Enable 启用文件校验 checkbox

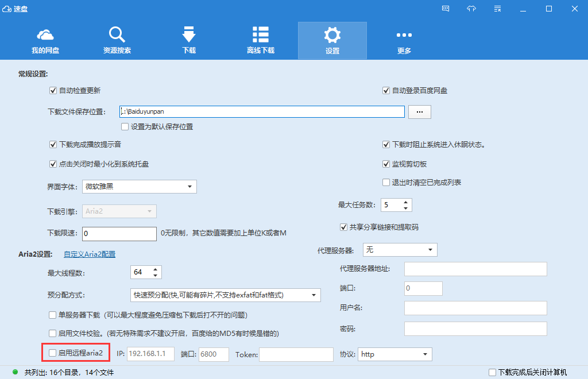tap(52, 333)
